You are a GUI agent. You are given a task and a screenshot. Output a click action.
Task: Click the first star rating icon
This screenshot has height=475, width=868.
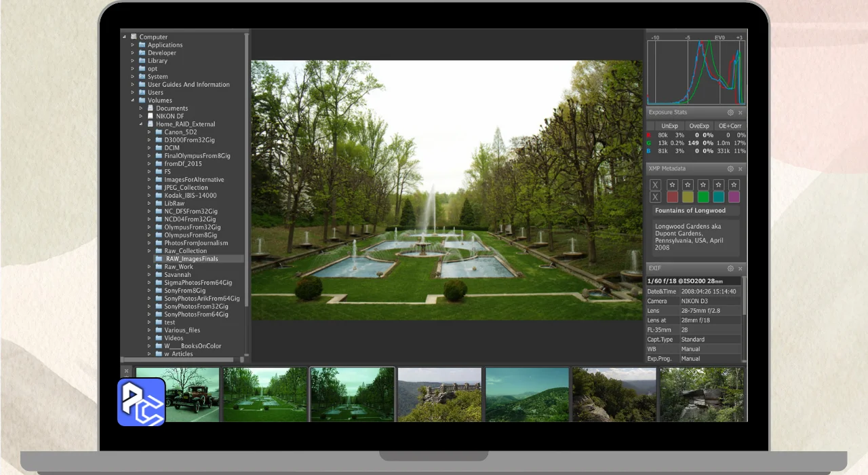click(x=672, y=185)
